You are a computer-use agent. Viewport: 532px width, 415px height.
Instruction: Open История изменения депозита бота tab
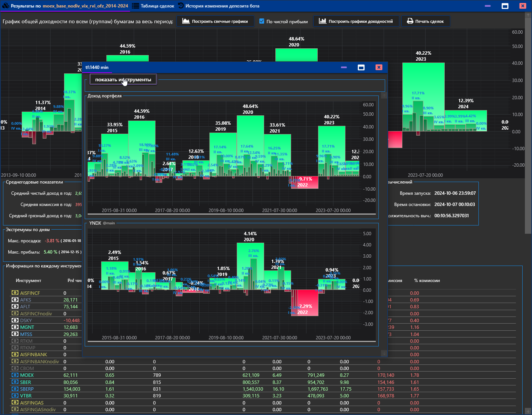coord(218,6)
